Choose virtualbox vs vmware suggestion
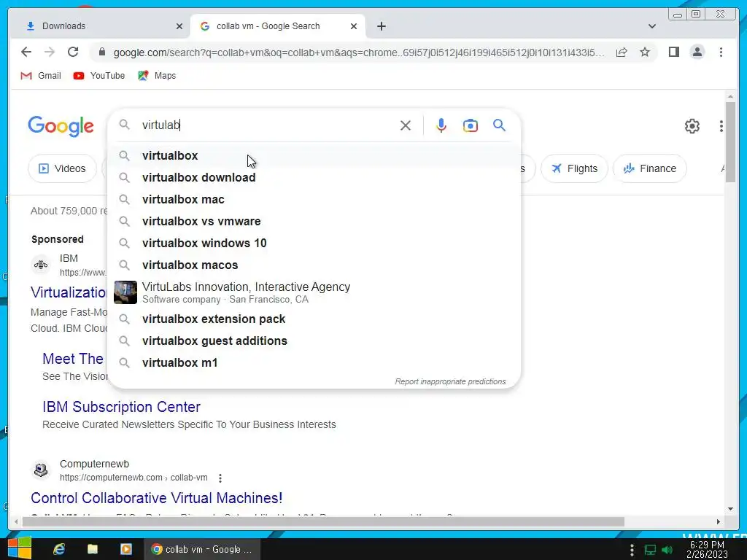Screen dimensions: 747x560 pos(314,222)
